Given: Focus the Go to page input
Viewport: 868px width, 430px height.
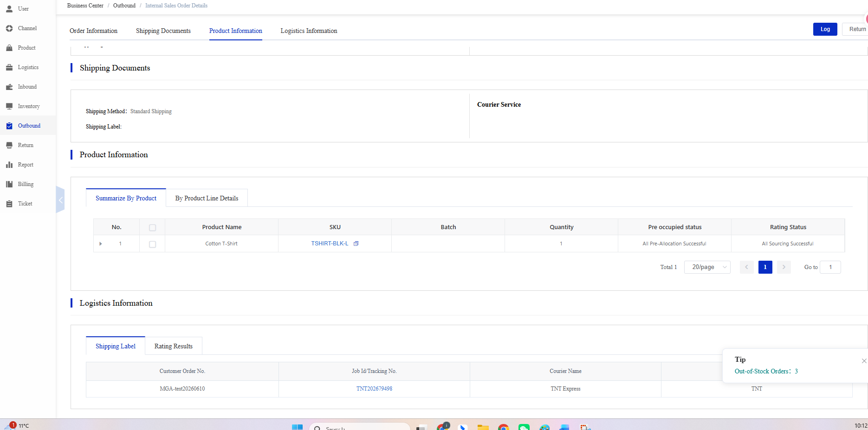Looking at the screenshot, I should point(830,267).
